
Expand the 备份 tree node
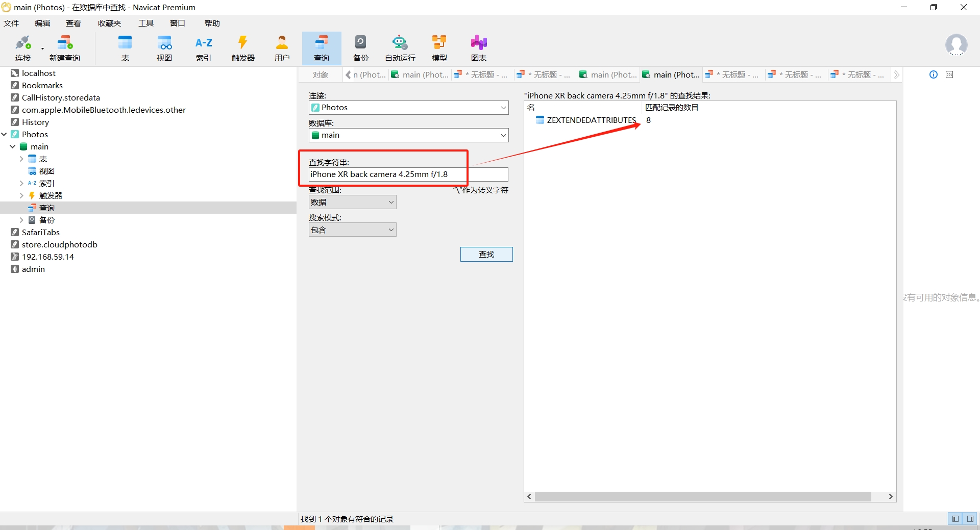(x=21, y=220)
